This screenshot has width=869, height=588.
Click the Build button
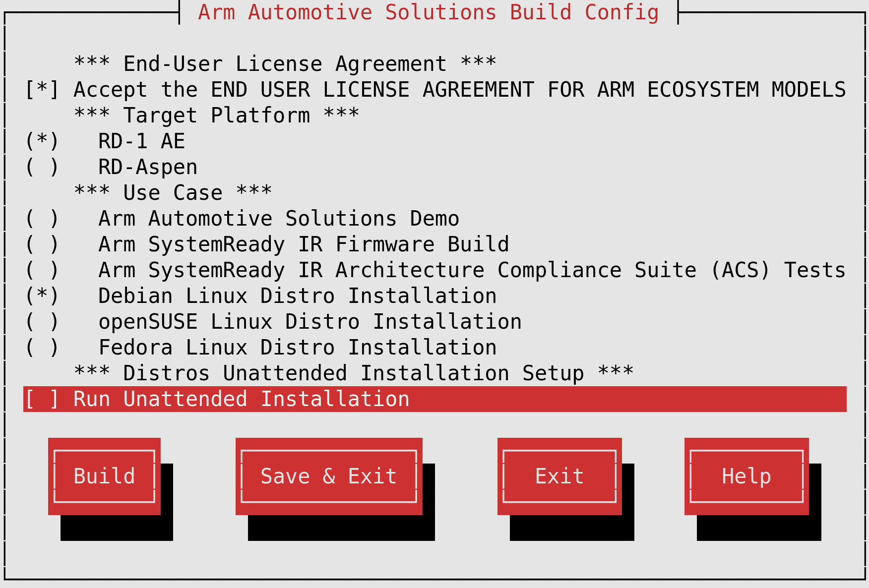point(104,476)
